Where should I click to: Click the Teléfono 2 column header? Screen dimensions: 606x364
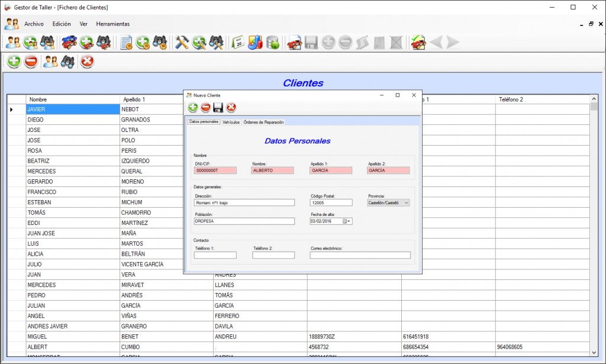tap(542, 99)
